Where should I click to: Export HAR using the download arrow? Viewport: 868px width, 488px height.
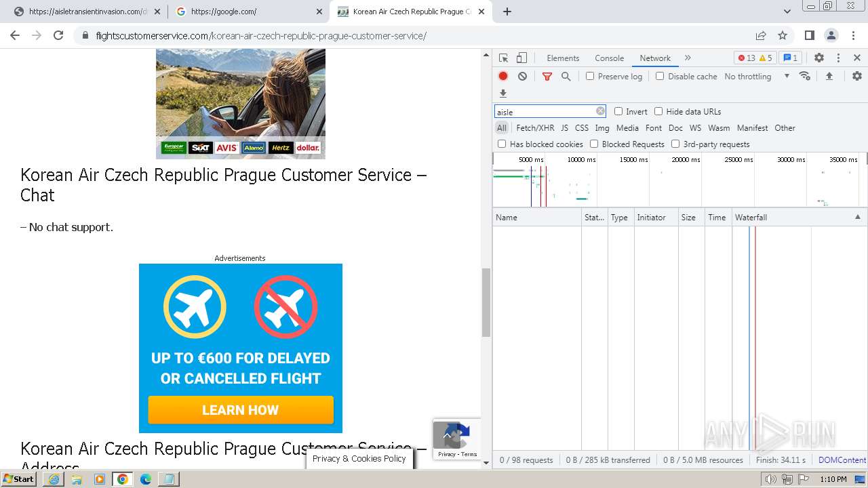point(503,94)
